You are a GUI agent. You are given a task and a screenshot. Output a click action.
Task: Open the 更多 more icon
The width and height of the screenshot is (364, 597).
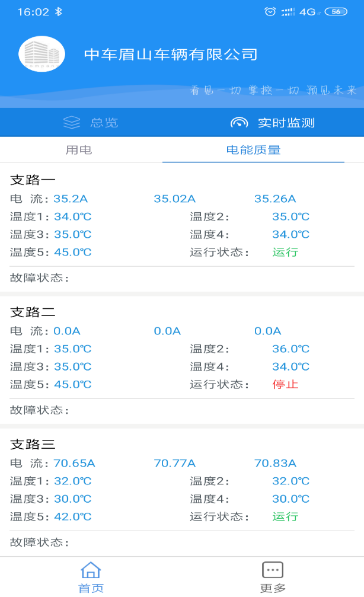click(273, 570)
